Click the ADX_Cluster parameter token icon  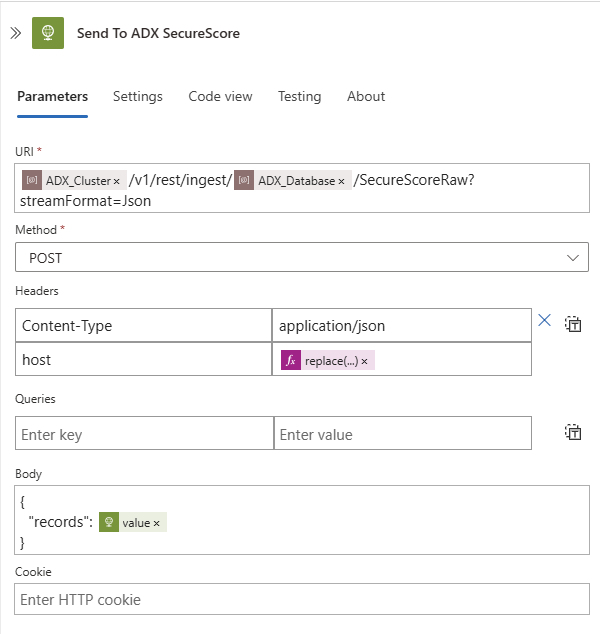pyautogui.click(x=32, y=180)
